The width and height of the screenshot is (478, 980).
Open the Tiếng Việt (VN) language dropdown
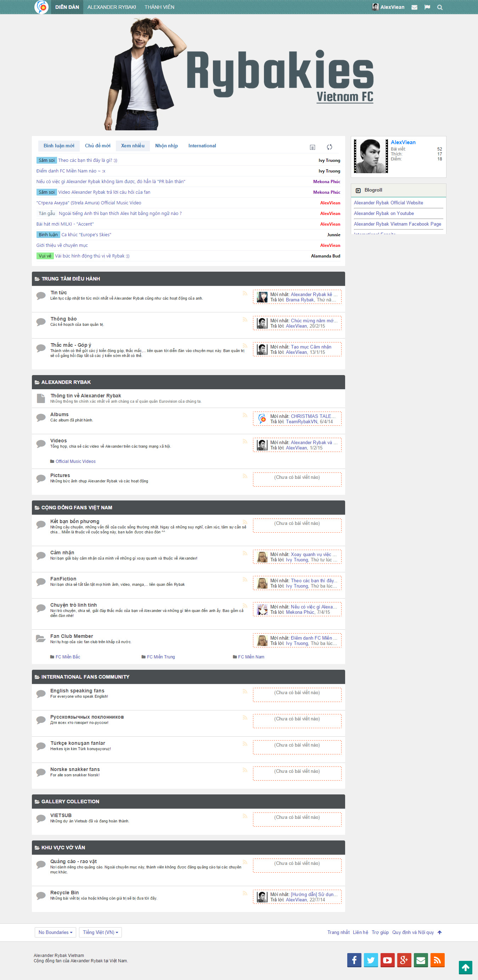tap(101, 933)
